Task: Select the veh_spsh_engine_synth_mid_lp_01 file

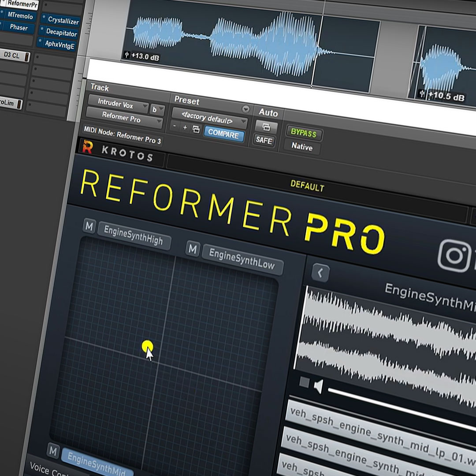Action: tap(379, 447)
